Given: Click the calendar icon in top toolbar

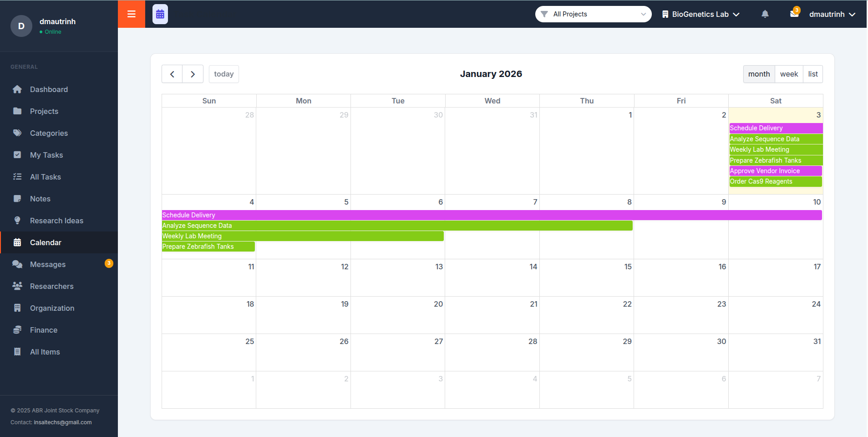Looking at the screenshot, I should [160, 14].
